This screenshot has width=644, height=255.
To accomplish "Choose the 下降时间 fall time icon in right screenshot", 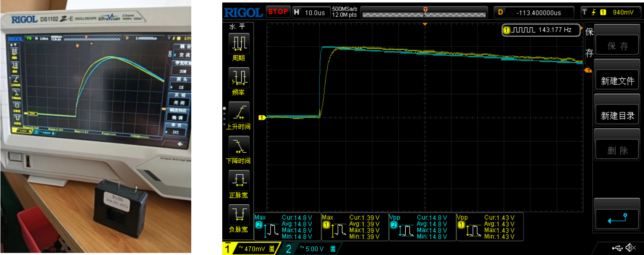I will (239, 146).
